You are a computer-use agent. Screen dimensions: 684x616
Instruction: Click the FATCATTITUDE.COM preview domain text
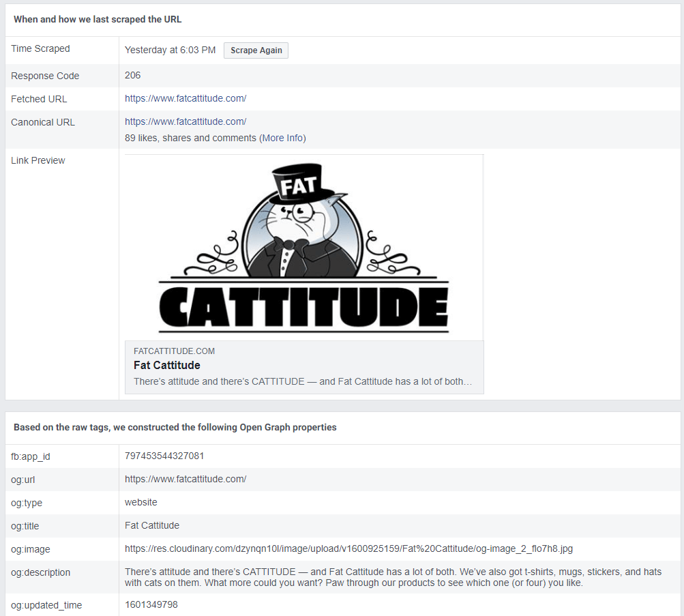pyautogui.click(x=174, y=351)
